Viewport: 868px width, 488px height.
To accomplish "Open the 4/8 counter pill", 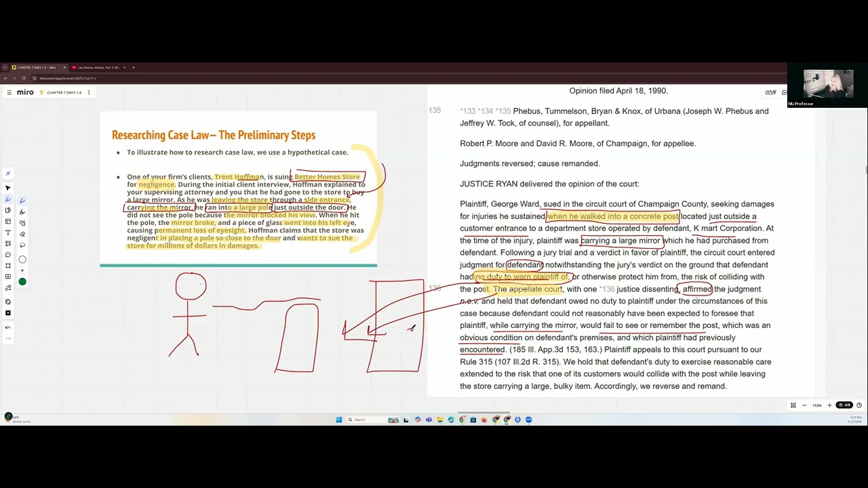I will (844, 405).
